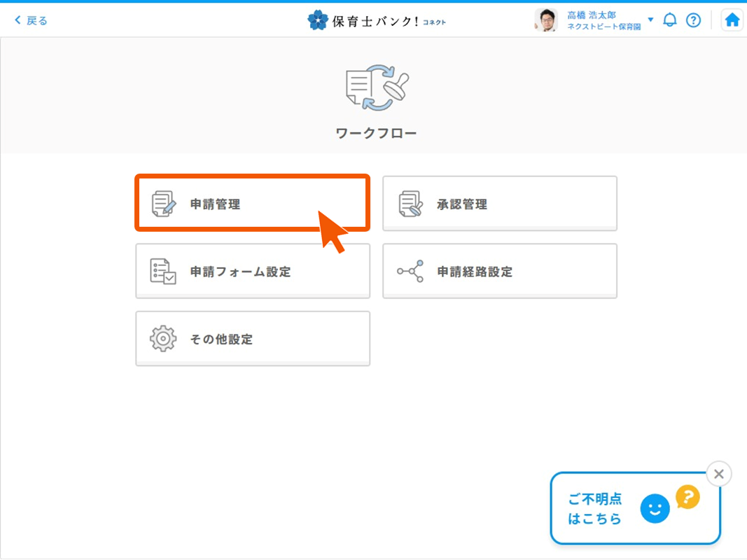
Task: Click the help question mark icon in header
Action: click(x=693, y=20)
